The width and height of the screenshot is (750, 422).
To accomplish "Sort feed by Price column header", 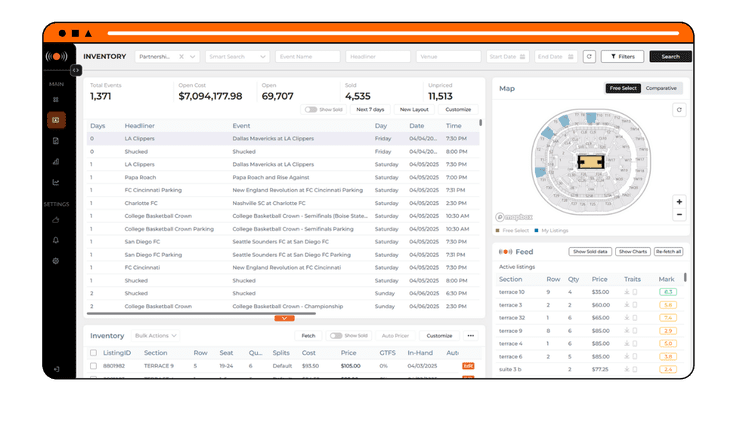I will tap(599, 279).
